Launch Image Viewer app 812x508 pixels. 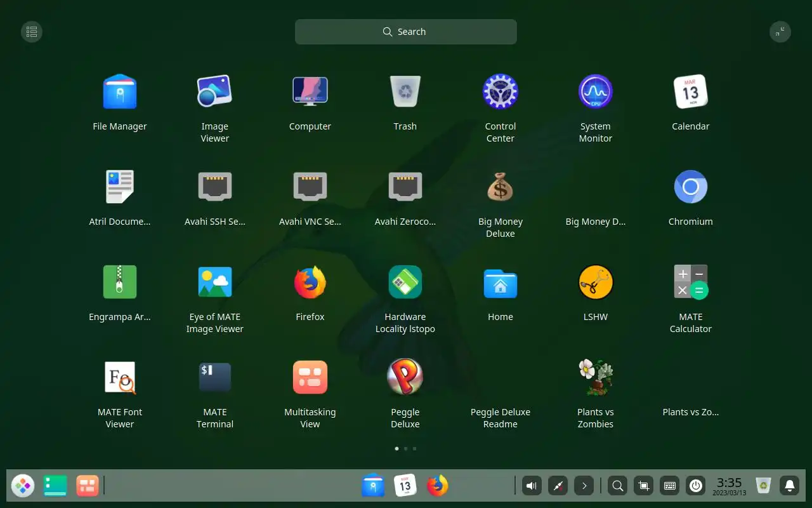(x=215, y=91)
